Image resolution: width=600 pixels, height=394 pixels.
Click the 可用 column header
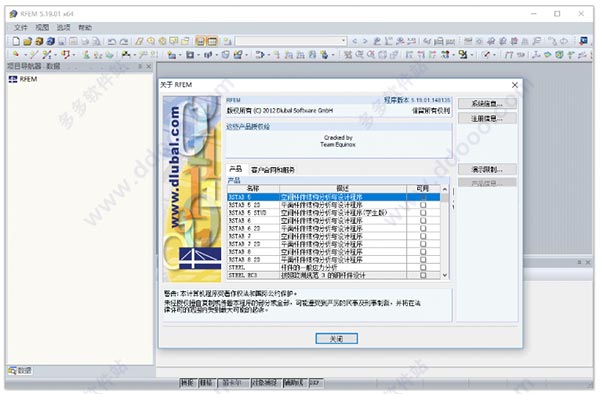(x=423, y=189)
